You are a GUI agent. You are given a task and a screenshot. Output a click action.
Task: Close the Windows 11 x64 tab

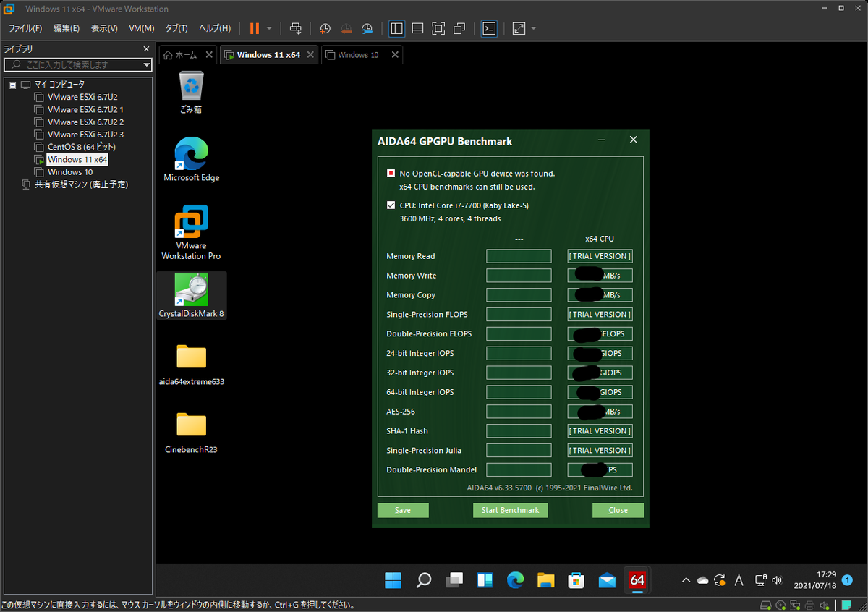click(x=310, y=54)
